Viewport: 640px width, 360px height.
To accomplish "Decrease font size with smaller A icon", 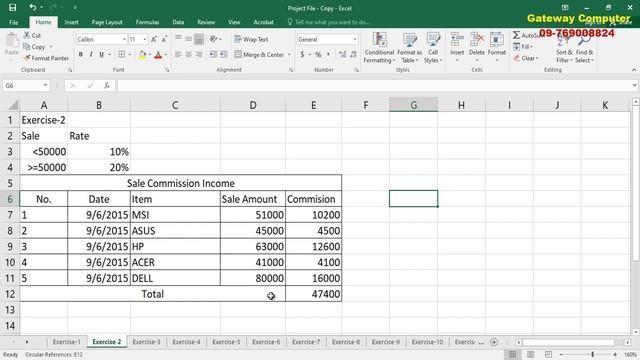I will point(164,39).
